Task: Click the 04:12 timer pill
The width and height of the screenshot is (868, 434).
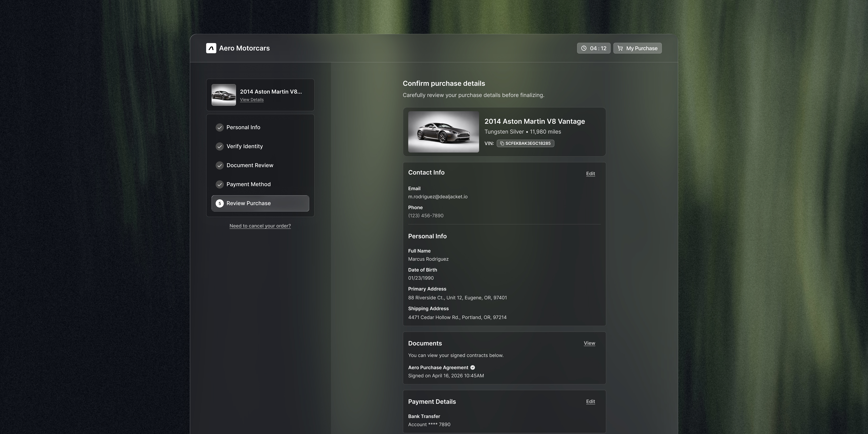Action: tap(593, 48)
